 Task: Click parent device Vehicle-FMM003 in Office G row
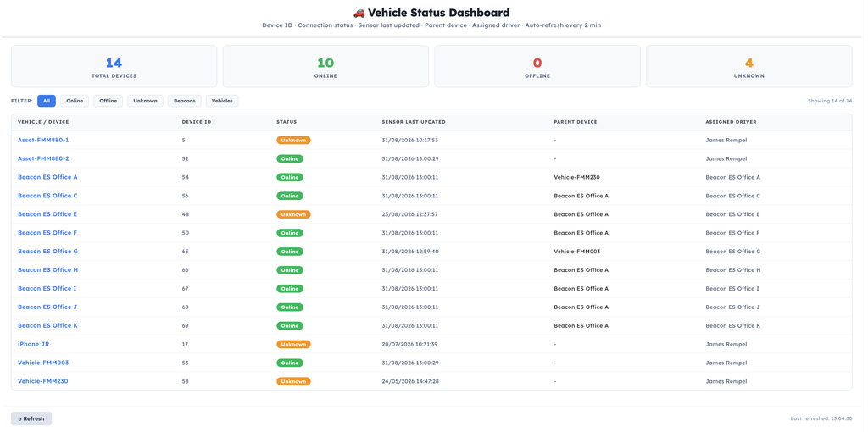(x=577, y=251)
